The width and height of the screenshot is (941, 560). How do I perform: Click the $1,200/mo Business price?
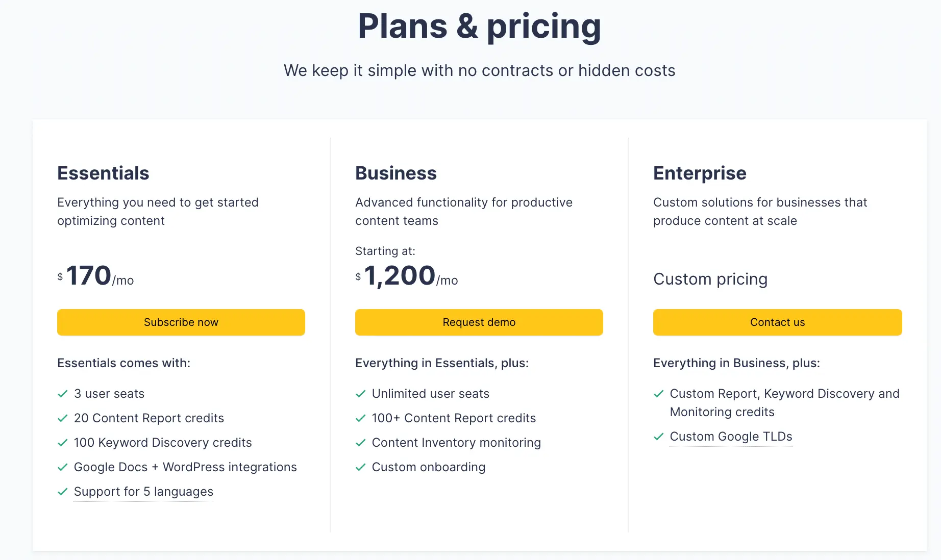click(406, 276)
